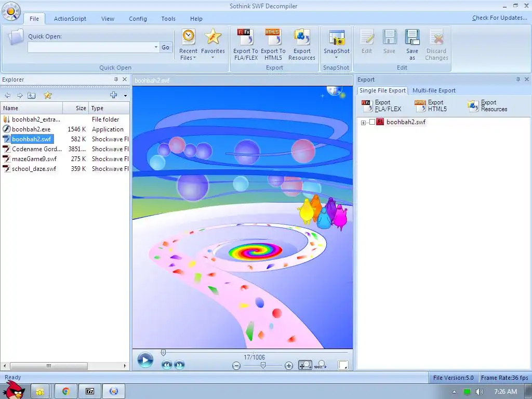Click Export To HTML5 in ribbon

(273, 45)
